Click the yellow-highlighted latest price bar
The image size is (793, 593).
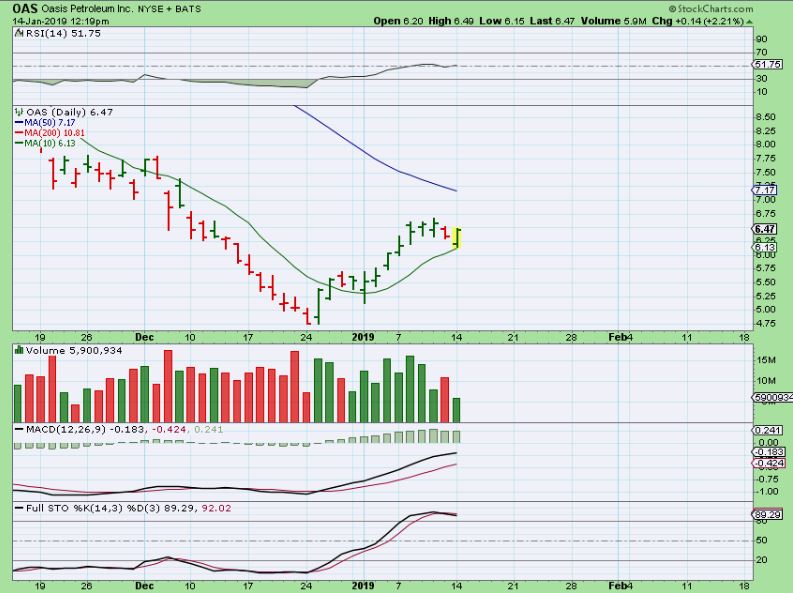tap(457, 238)
